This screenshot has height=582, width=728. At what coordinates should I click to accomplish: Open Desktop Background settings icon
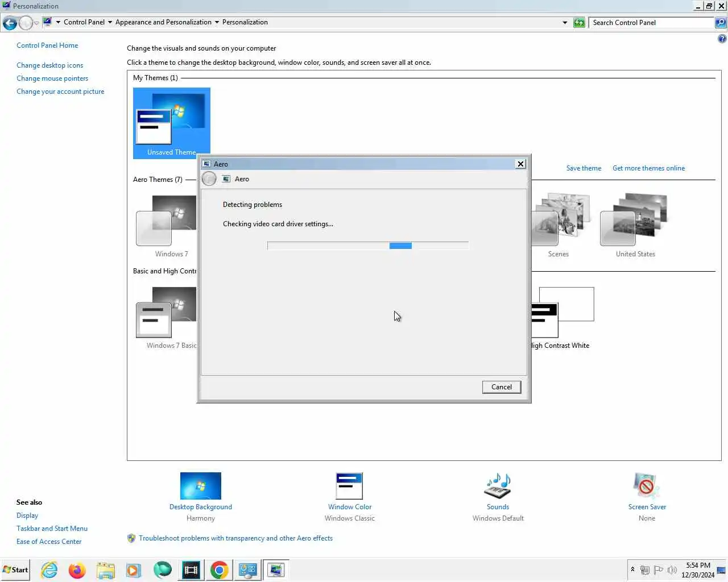pyautogui.click(x=201, y=487)
